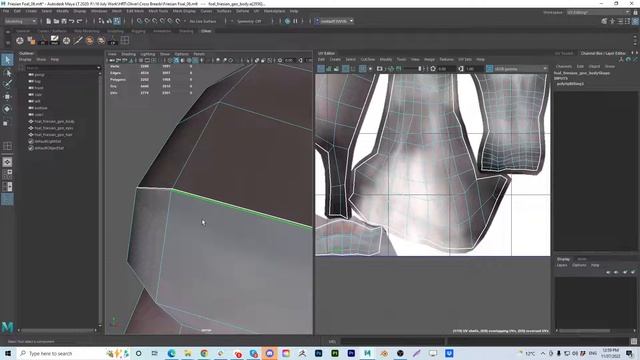The height and width of the screenshot is (360, 640).
Task: Open Channel Box Channels menu
Action: pos(564,67)
